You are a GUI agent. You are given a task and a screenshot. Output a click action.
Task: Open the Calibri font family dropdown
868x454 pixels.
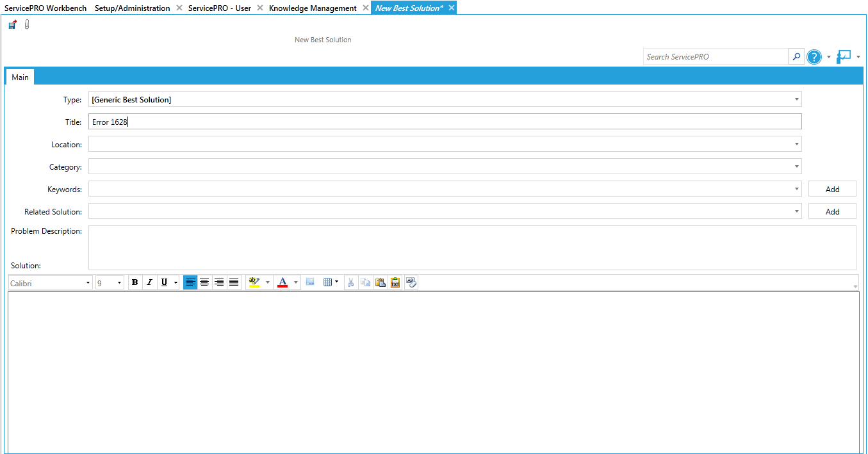tap(88, 283)
